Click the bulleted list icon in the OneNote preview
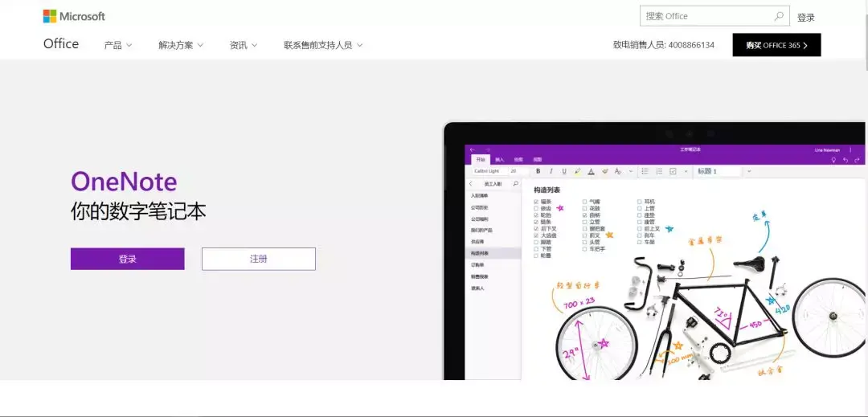868x417 pixels. [x=645, y=171]
